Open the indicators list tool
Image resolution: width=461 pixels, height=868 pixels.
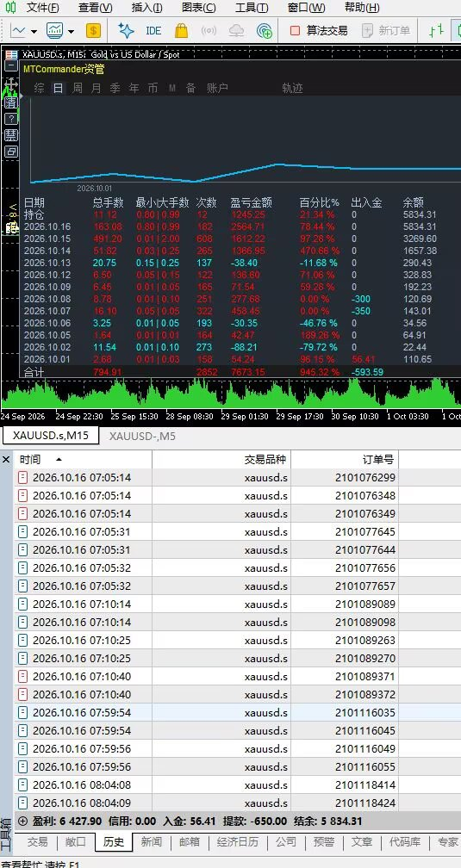(55, 30)
